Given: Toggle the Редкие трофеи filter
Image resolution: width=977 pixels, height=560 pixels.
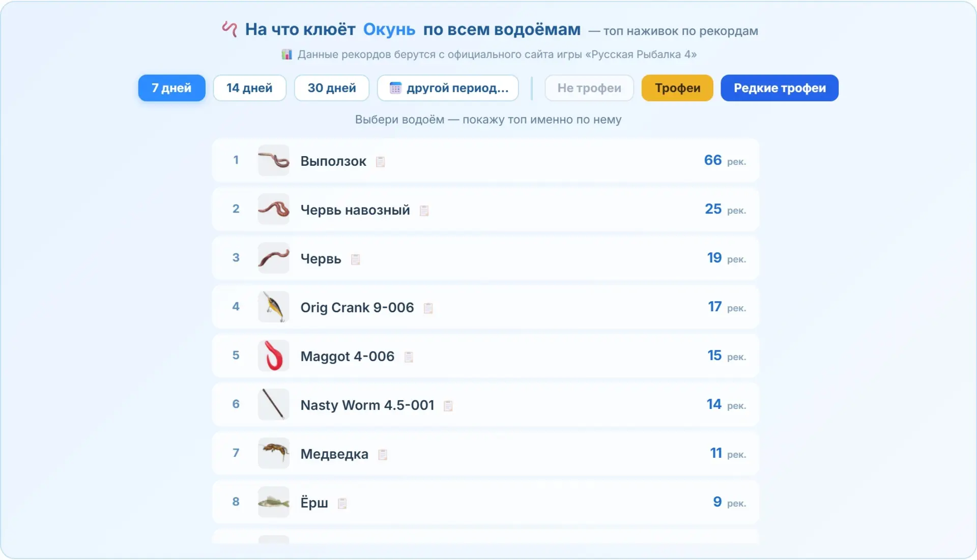Looking at the screenshot, I should 780,88.
